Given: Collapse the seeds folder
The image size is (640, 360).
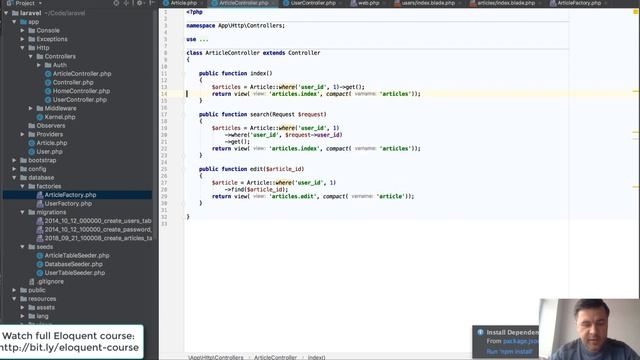Looking at the screenshot, I should [22, 247].
